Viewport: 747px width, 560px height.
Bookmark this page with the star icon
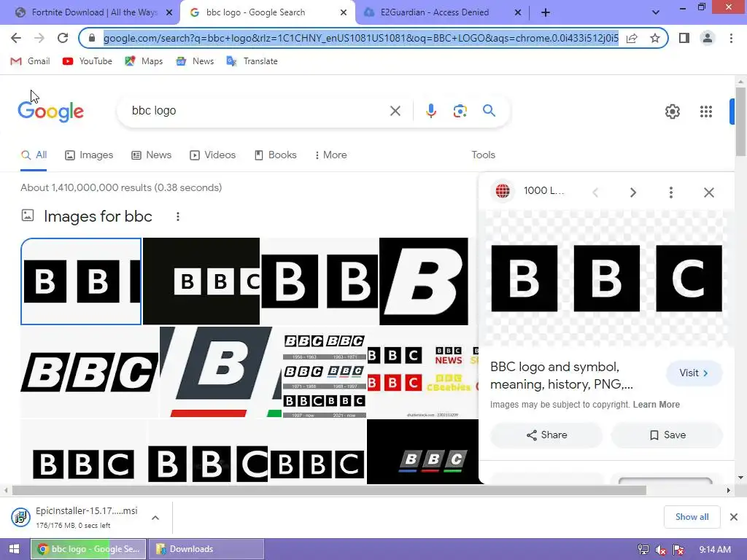pos(655,38)
